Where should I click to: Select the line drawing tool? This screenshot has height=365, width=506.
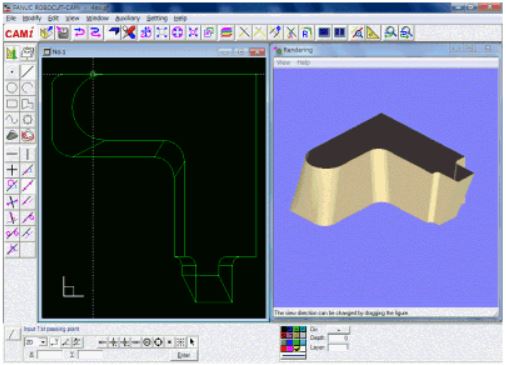(x=28, y=71)
